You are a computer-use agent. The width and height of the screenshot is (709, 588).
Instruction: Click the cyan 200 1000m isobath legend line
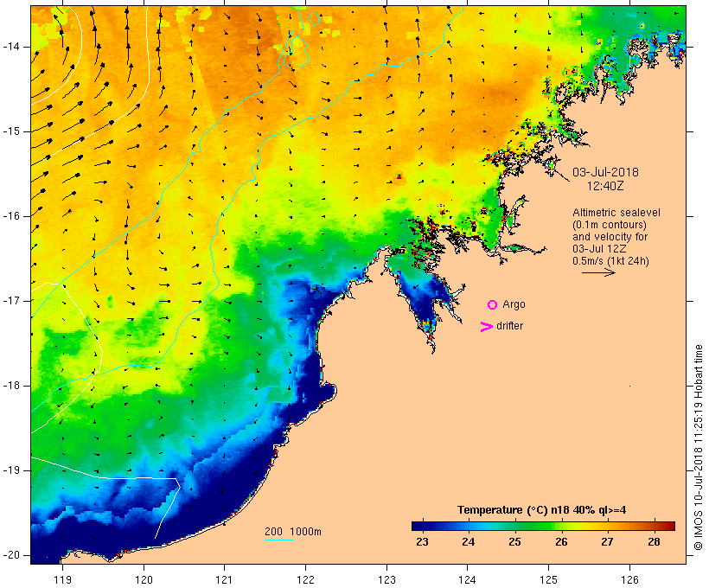click(x=279, y=540)
